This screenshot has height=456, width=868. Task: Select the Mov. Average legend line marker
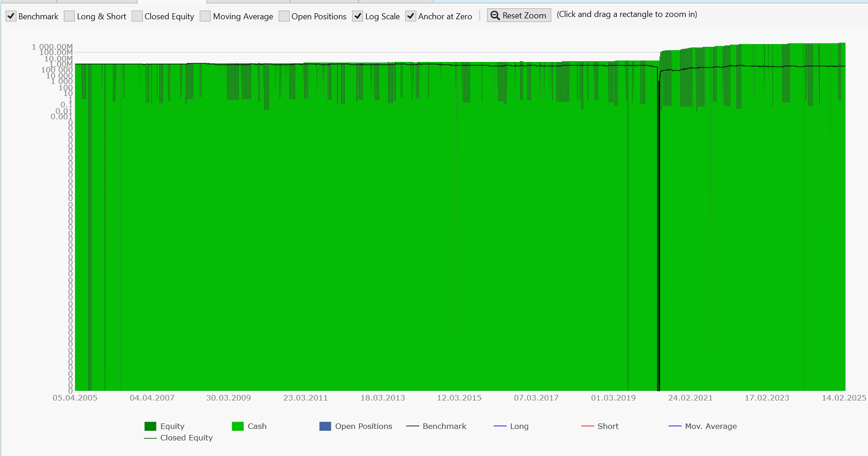[675, 426]
